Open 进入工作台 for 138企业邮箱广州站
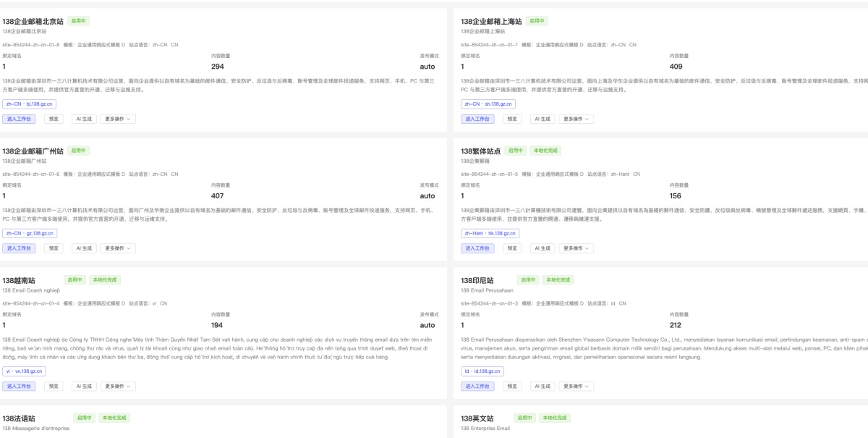This screenshot has width=868, height=438. coord(19,248)
